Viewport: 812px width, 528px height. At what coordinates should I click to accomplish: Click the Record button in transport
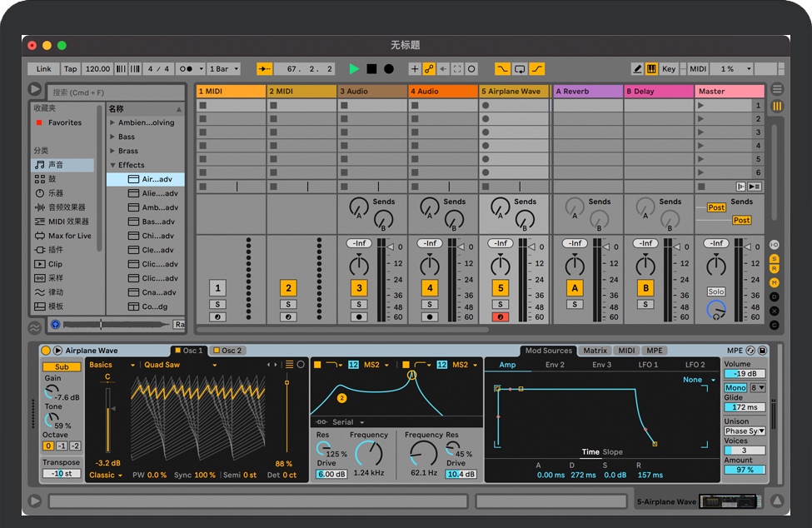pyautogui.click(x=388, y=69)
